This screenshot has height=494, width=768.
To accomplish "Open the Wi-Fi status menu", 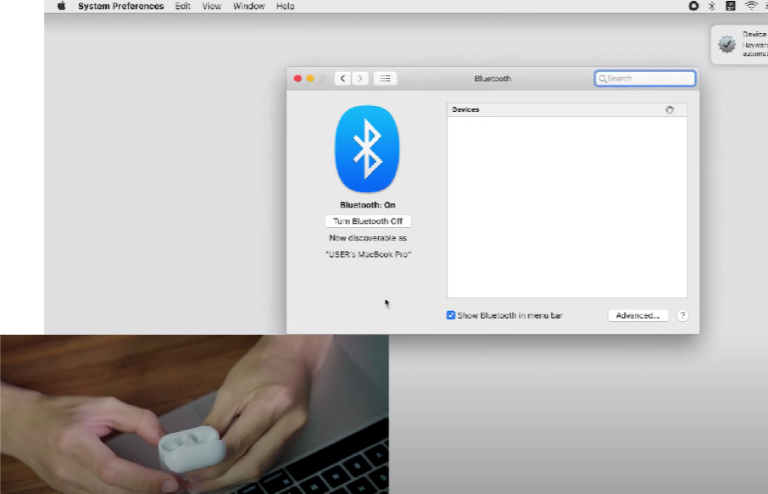I will tap(750, 6).
